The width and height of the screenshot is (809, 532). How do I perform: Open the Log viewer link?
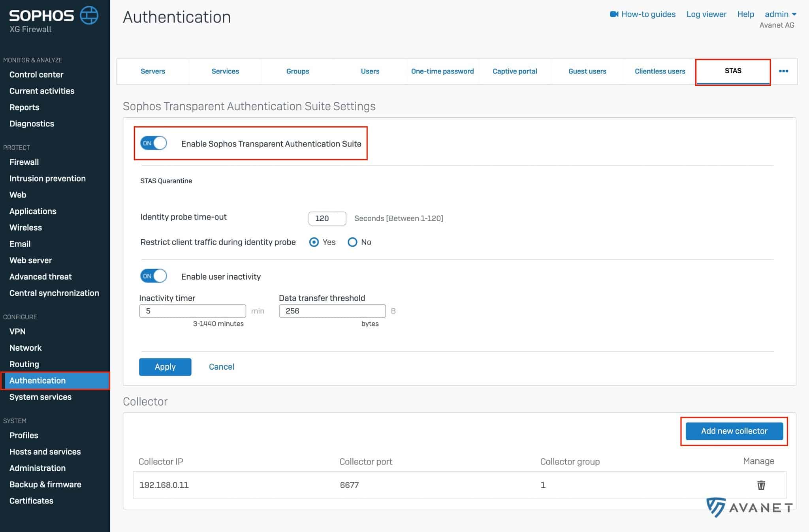pos(706,14)
